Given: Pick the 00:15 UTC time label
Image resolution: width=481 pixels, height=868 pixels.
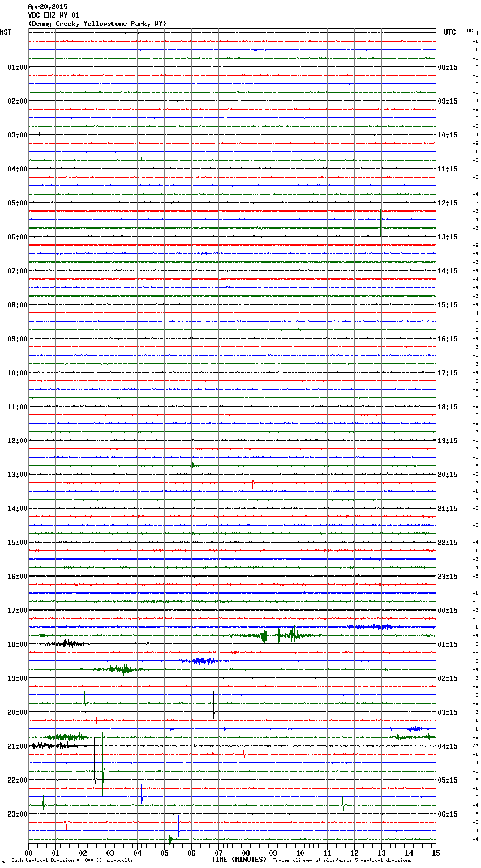Looking at the screenshot, I should pyautogui.click(x=448, y=611).
